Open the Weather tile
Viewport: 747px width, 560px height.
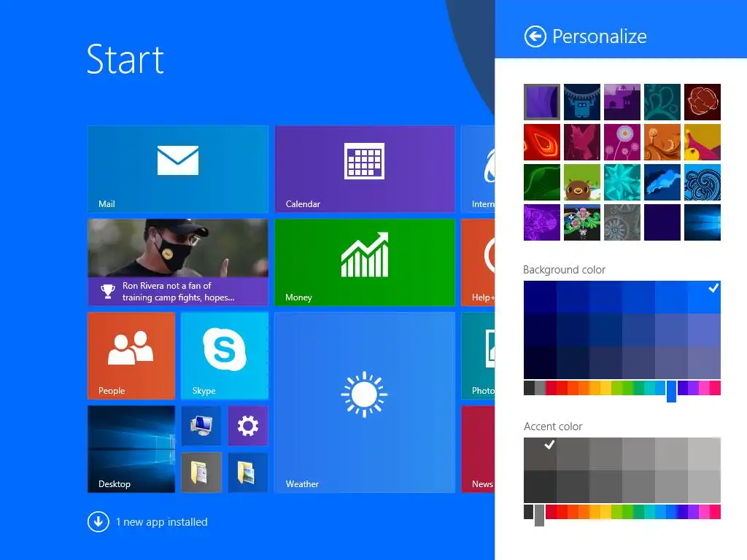click(365, 402)
